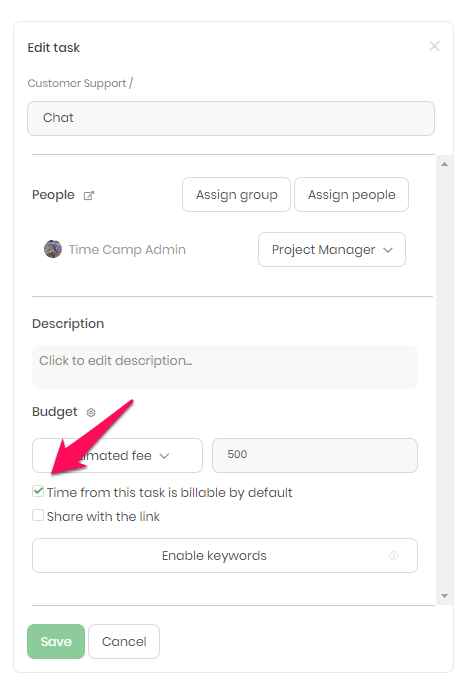Expand the Estimated fee budget type dropdown
472x693 pixels.
[x=118, y=456]
